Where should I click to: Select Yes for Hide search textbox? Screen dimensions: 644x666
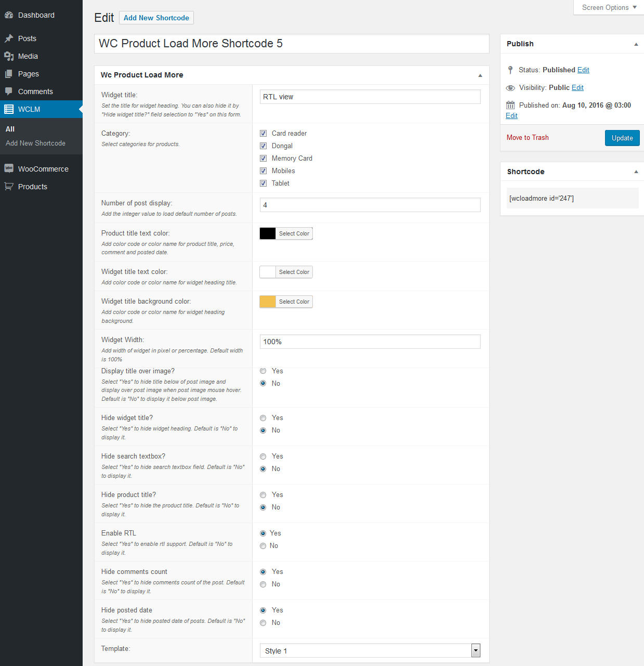pos(263,456)
